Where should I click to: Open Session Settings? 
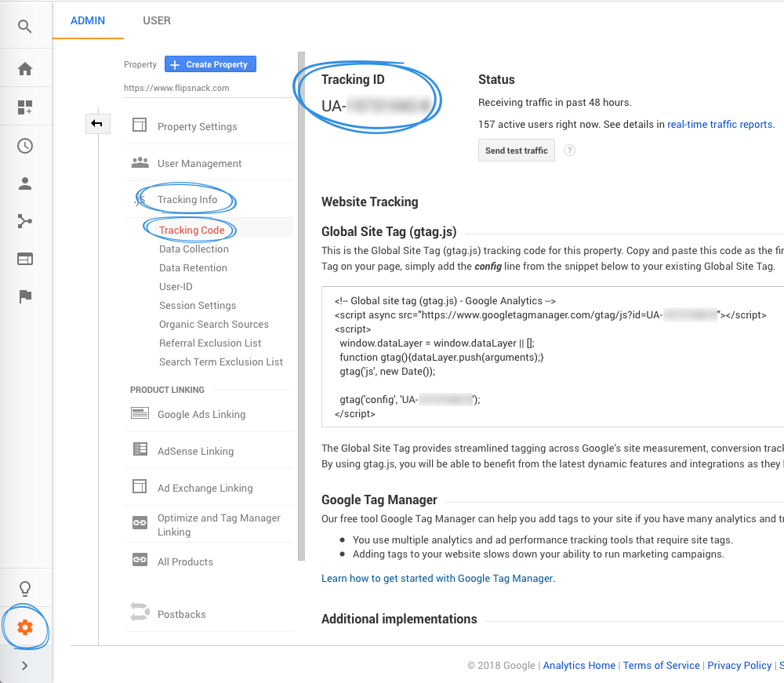(198, 306)
